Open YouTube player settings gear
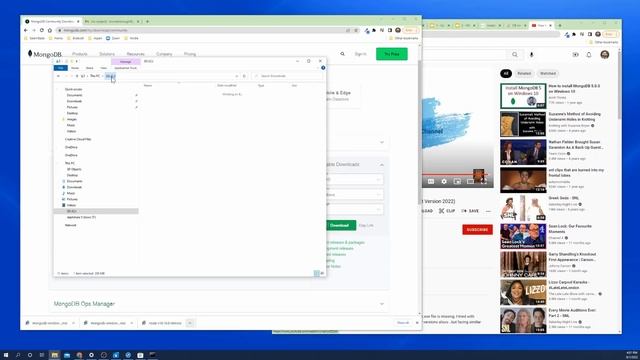 point(444,181)
